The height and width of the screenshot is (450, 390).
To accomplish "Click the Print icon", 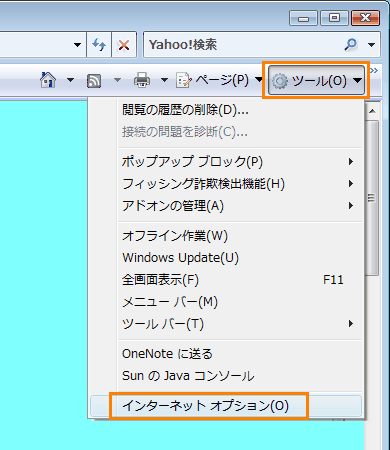I will (142, 81).
